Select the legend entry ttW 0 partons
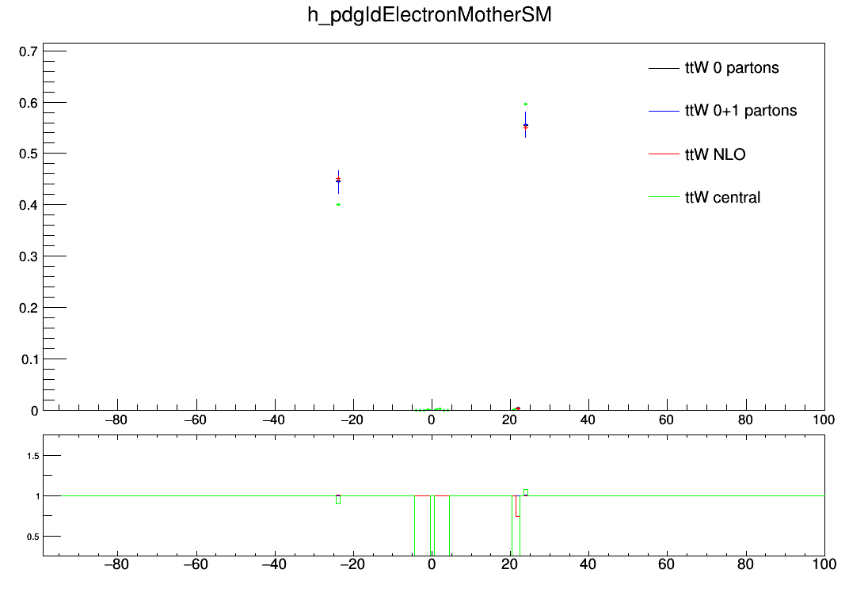Image resolution: width=868 pixels, height=611 pixels. (732, 67)
